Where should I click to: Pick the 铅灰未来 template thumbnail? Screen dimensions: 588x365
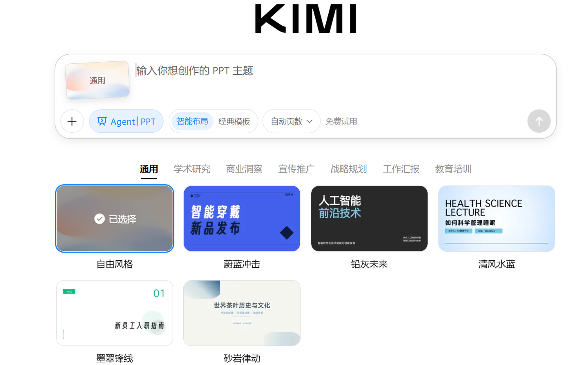[369, 219]
